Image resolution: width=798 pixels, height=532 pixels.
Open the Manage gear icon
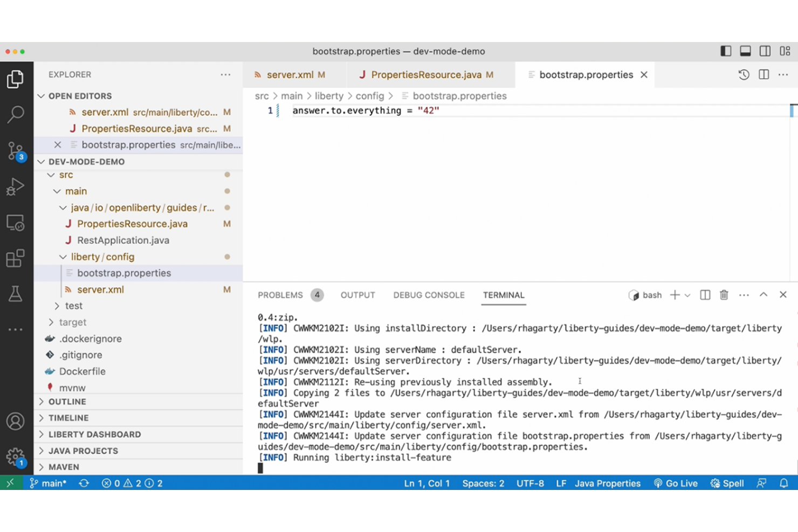(15, 458)
